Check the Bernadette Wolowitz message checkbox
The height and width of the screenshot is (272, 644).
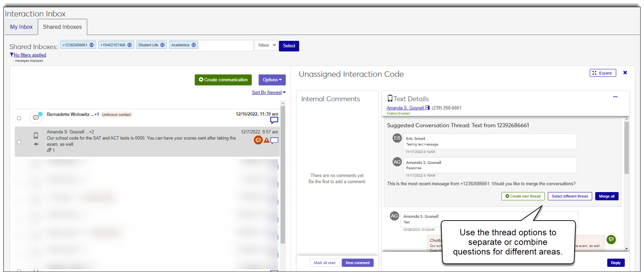(19, 118)
